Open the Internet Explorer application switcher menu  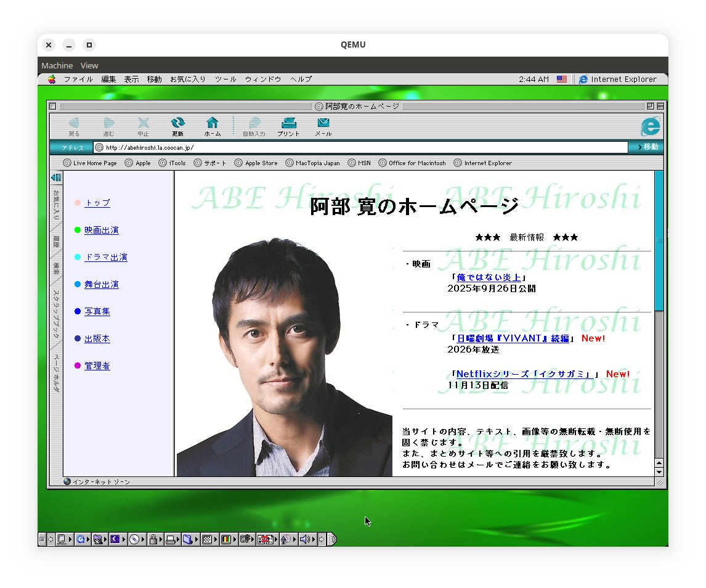618,80
